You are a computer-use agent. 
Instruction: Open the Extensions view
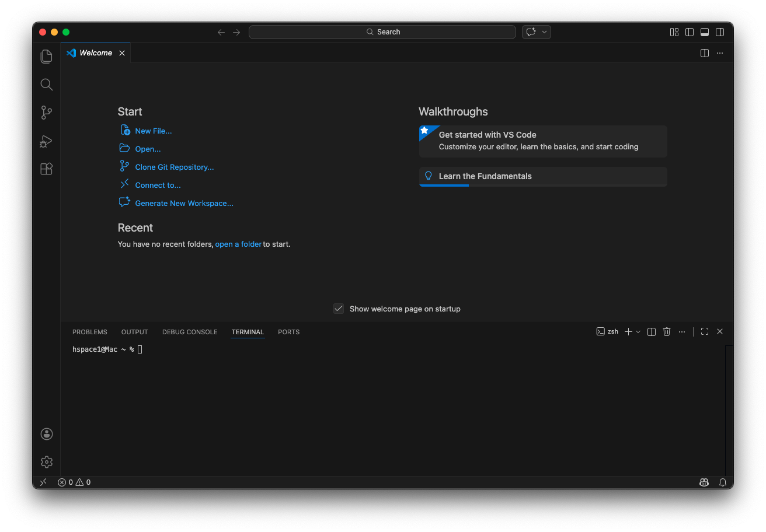tap(47, 169)
